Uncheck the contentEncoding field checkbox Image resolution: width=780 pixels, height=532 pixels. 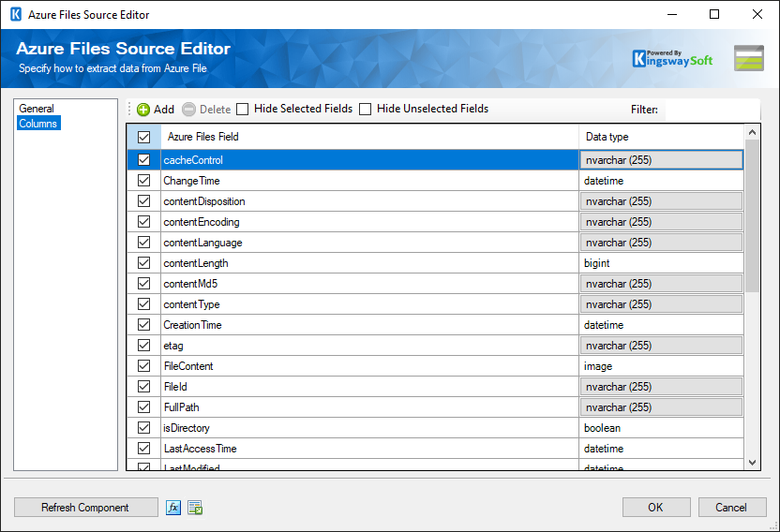(x=143, y=222)
